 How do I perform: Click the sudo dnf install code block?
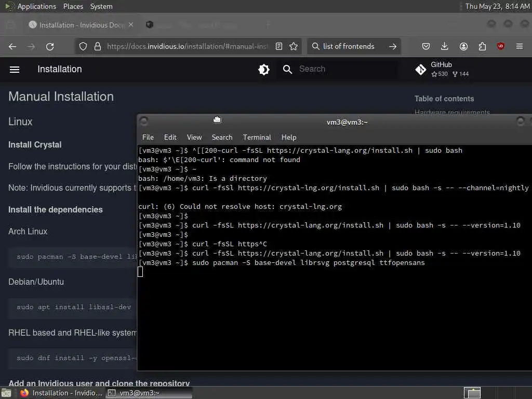click(73, 358)
